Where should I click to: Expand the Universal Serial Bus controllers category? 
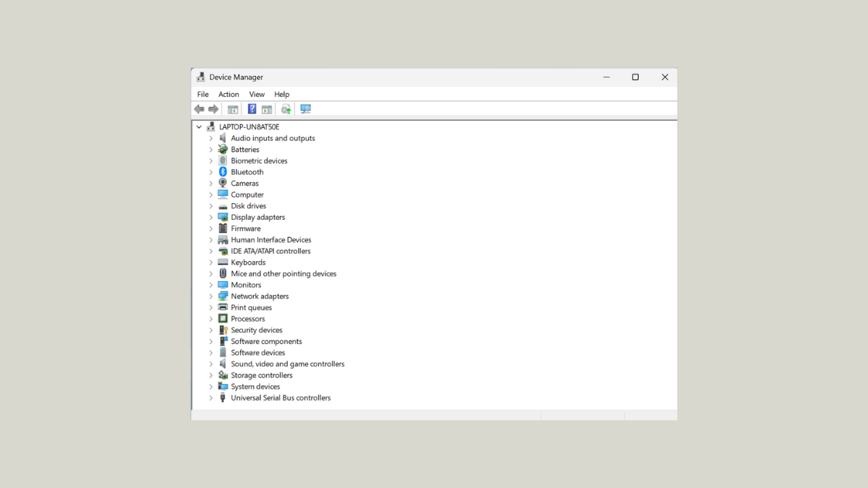point(210,398)
